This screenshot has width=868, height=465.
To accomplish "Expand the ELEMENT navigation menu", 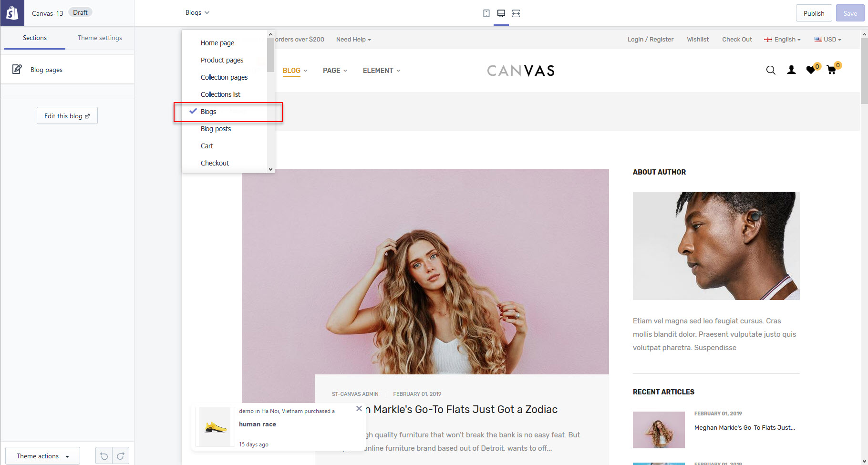I will (382, 71).
